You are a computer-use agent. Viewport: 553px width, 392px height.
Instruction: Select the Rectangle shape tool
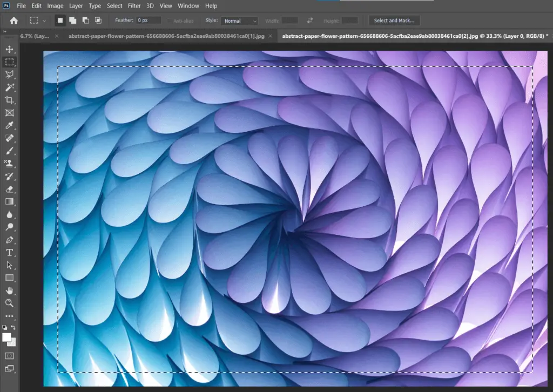tap(10, 278)
